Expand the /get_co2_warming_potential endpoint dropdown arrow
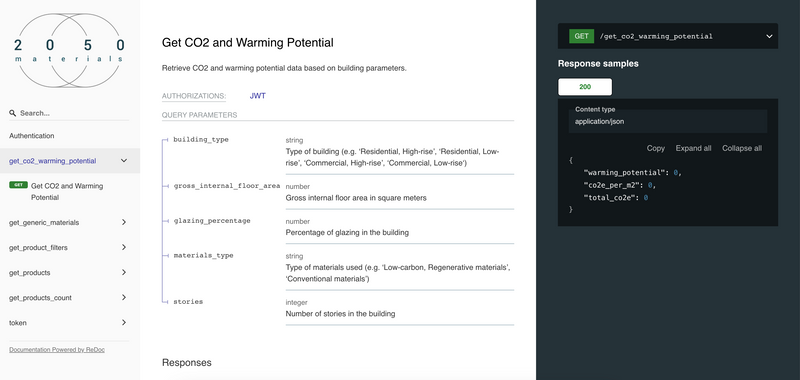 pos(769,36)
